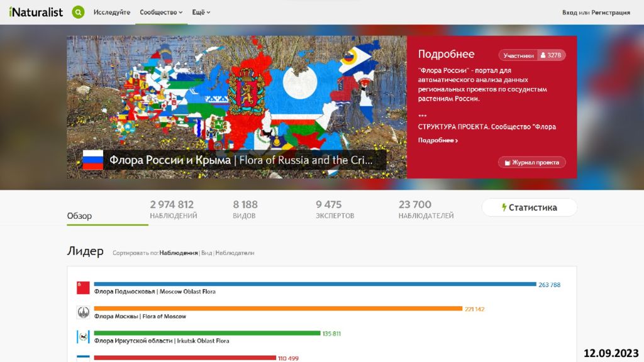Click the Вход login link
The width and height of the screenshot is (644, 362).
tap(569, 13)
